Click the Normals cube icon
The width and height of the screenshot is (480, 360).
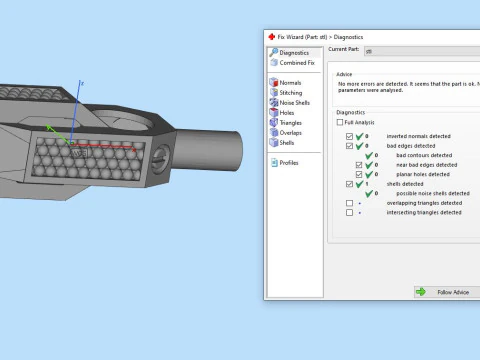274,82
